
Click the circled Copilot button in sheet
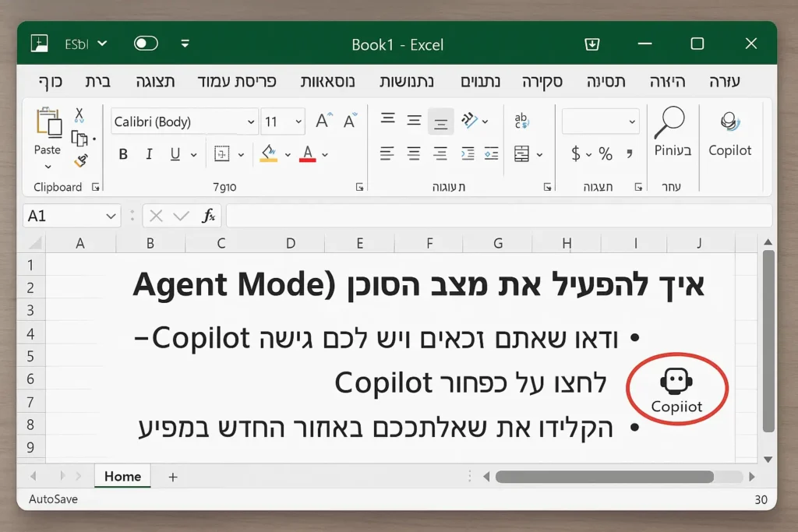click(x=676, y=389)
